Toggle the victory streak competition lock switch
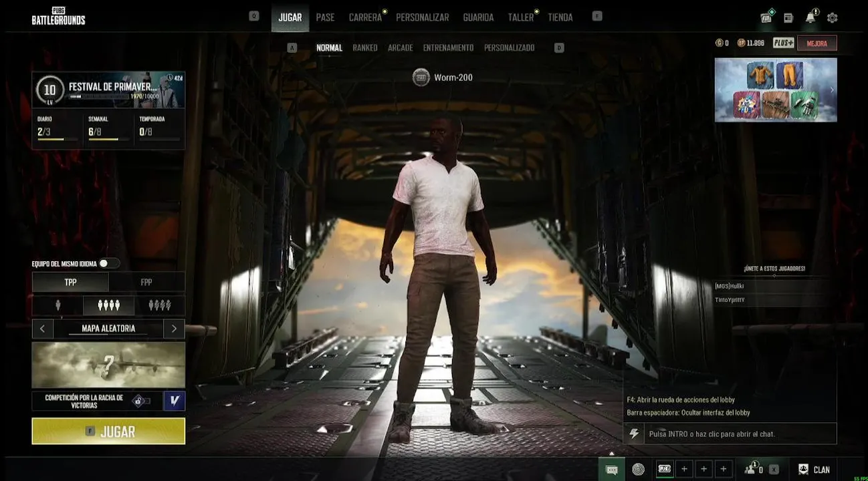868x481 pixels. [140, 401]
